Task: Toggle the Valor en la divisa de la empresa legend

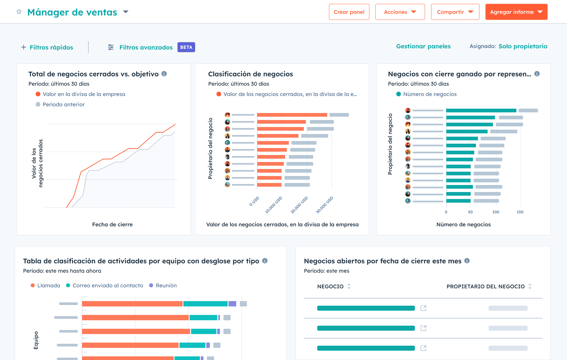Action: coord(80,94)
